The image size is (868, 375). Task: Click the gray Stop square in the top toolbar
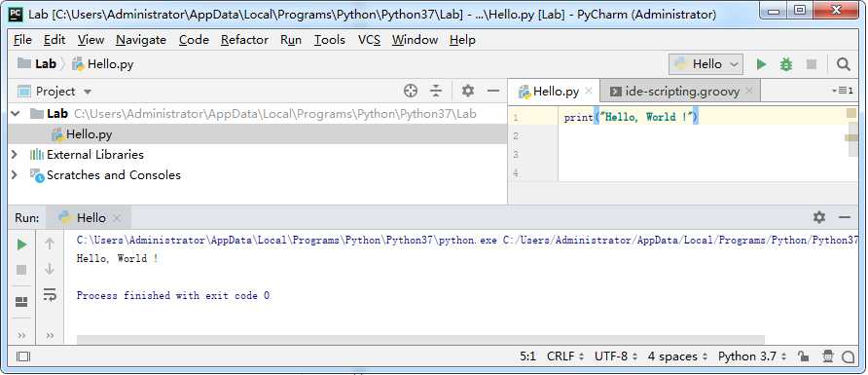pos(812,64)
